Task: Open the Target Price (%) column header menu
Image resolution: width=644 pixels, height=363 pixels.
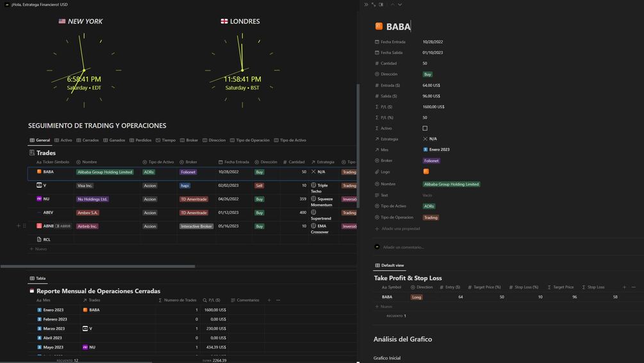Action: 484,287
